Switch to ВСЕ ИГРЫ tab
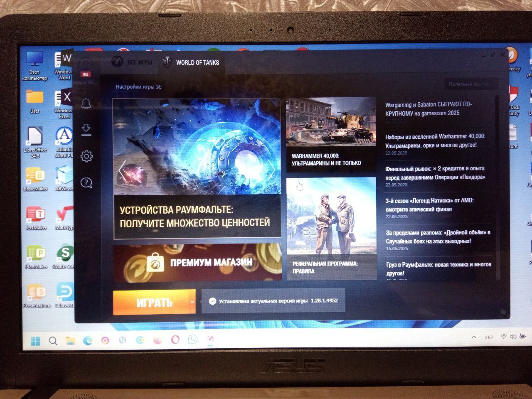 click(x=132, y=62)
